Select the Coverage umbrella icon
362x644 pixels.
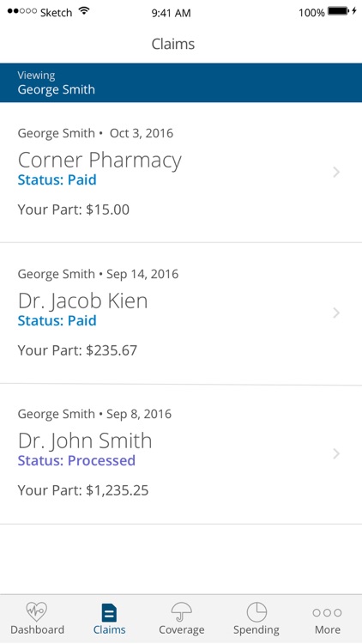181,612
